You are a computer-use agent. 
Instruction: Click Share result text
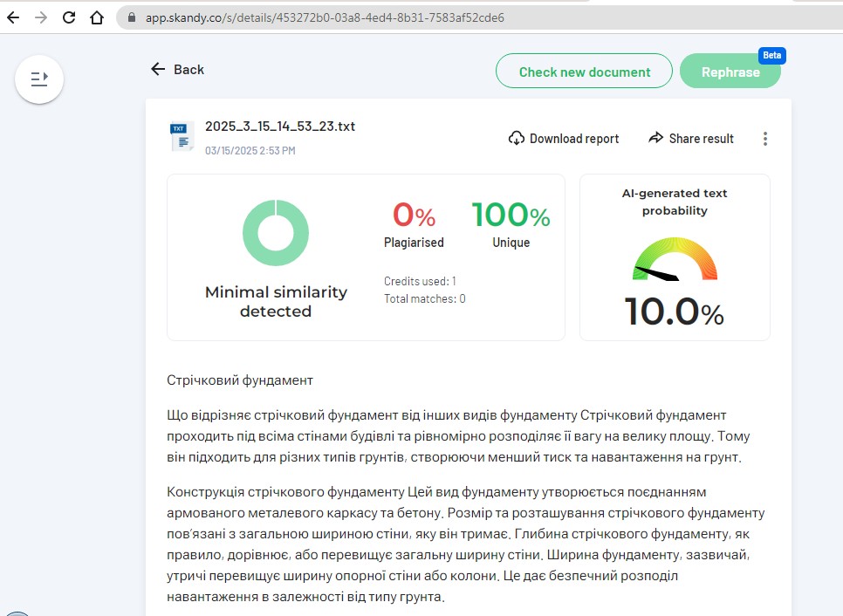pos(701,139)
